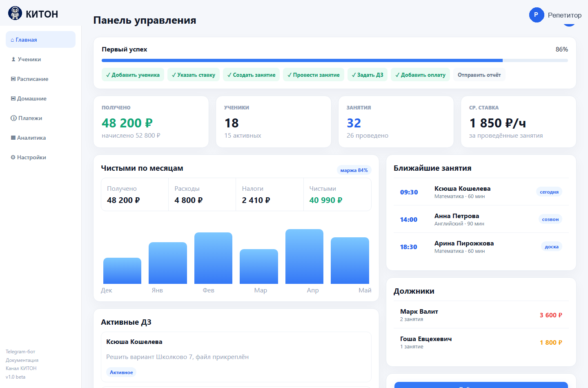
Task: Click the 'Добавить оплату' completed step chip
Action: coord(420,75)
